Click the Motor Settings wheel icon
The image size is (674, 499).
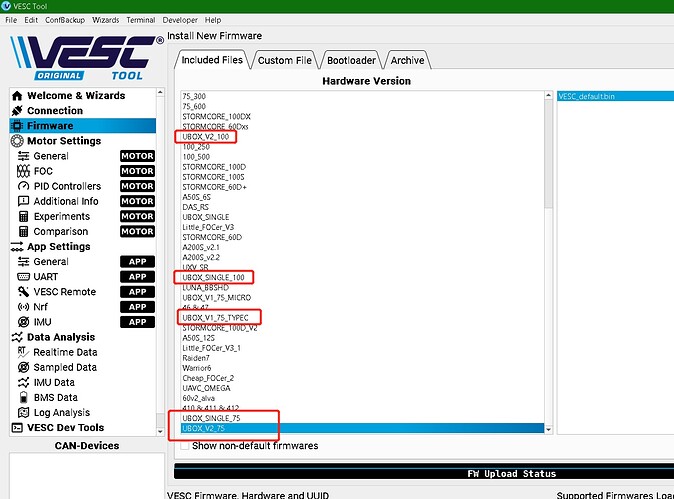[x=17, y=141]
